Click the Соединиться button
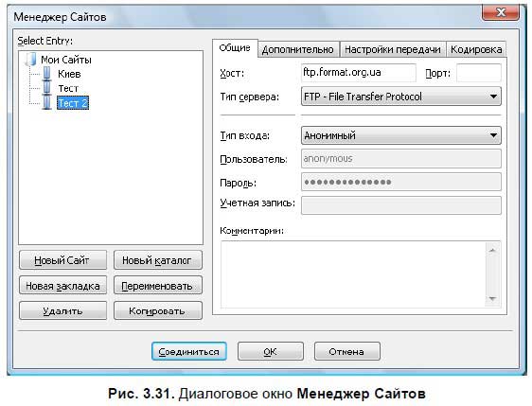This screenshot has height=406, width=532. 189,352
